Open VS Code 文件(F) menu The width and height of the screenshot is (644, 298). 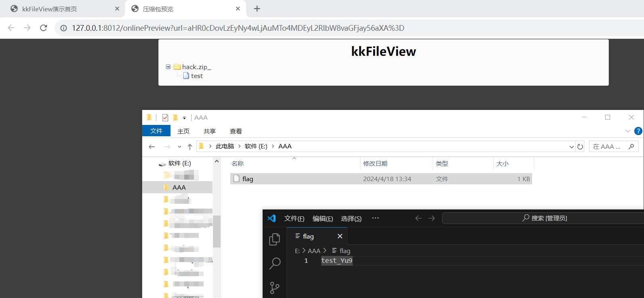(x=294, y=218)
